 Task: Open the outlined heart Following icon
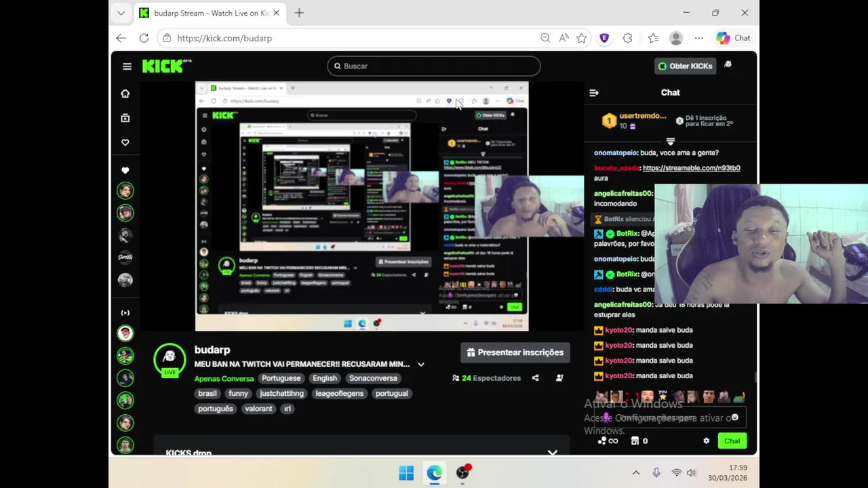(125, 142)
